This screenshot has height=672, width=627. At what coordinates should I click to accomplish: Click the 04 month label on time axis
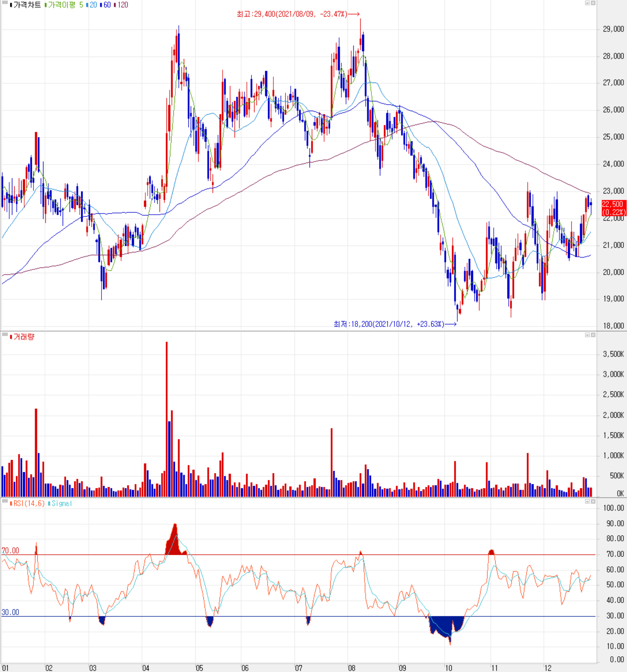click(146, 668)
